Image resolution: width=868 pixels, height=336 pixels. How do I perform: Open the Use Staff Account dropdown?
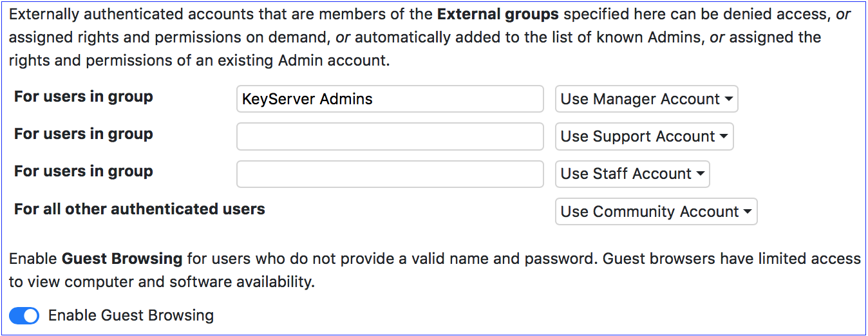point(632,174)
